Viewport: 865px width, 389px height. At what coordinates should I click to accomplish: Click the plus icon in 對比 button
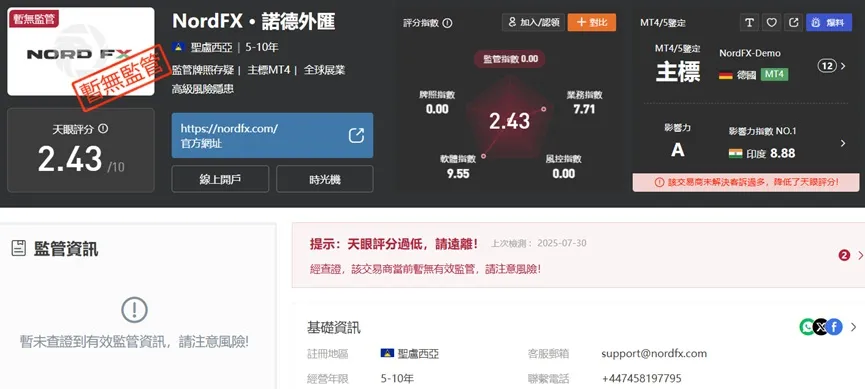(x=581, y=23)
